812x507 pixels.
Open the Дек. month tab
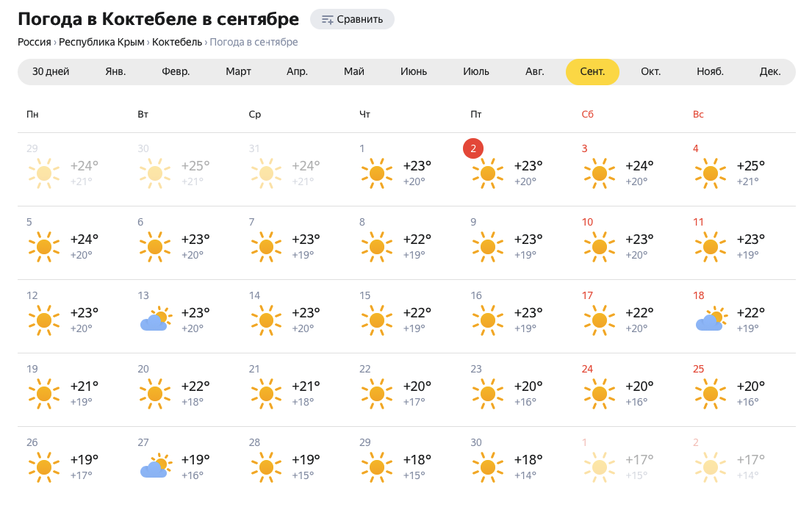point(769,71)
